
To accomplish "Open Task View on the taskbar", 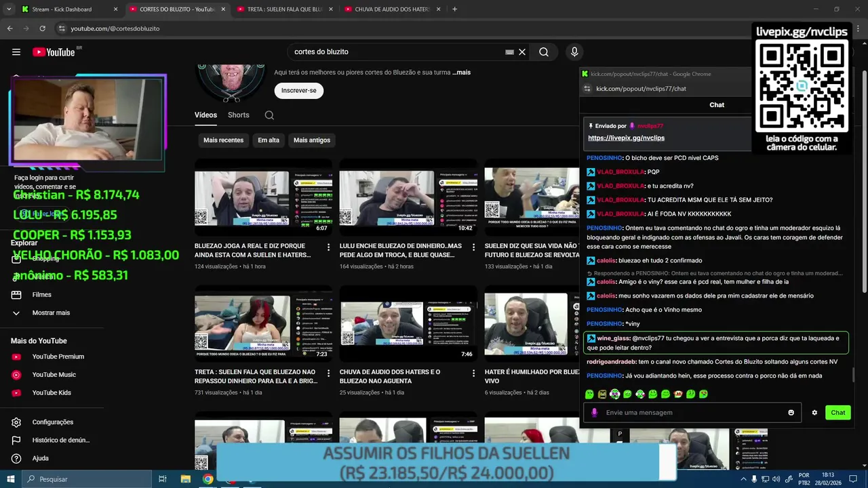I will click(x=163, y=479).
